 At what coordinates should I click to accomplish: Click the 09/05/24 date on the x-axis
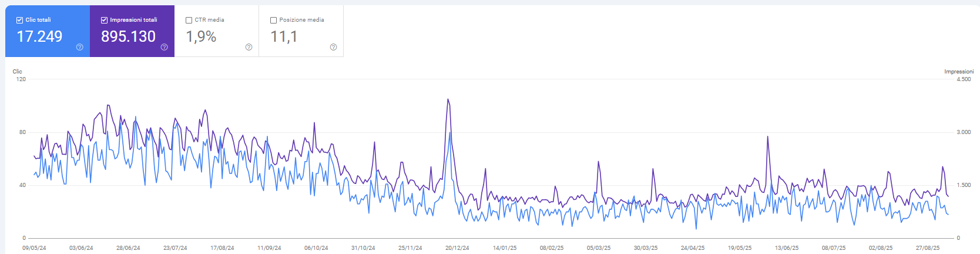pos(34,248)
